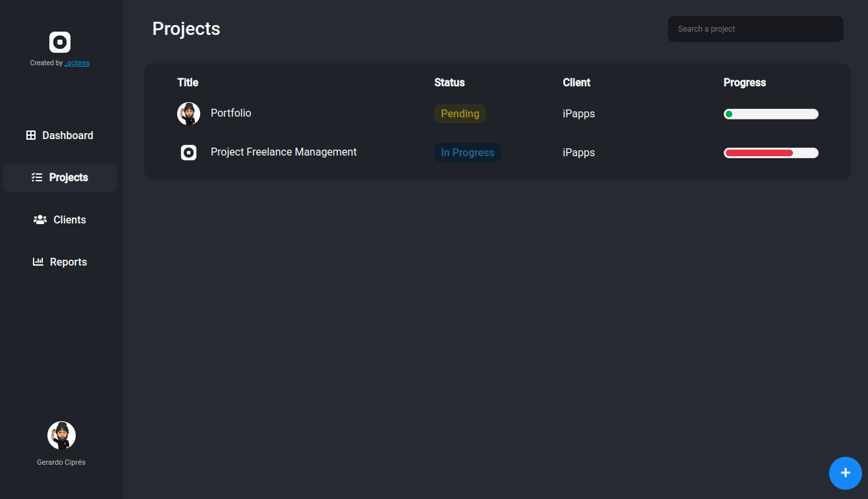Open Gerardo Ciprés profile avatar
The height and width of the screenshot is (499, 868).
tap(61, 435)
